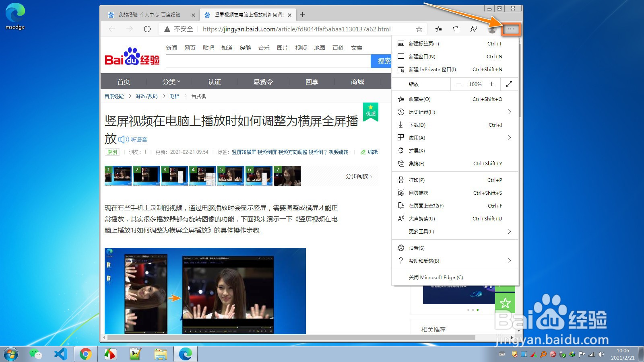Open 收藏夹(O) from the menu
The width and height of the screenshot is (644, 362).
pyautogui.click(x=455, y=99)
